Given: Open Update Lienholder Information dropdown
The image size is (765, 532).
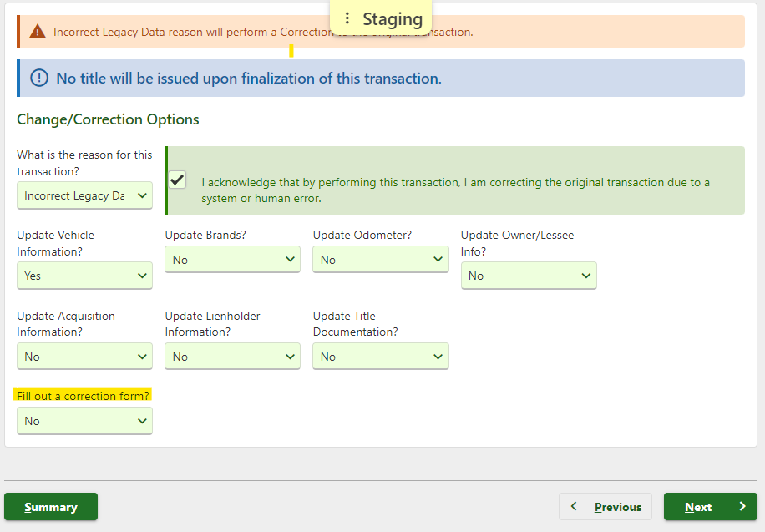Looking at the screenshot, I should 232,357.
